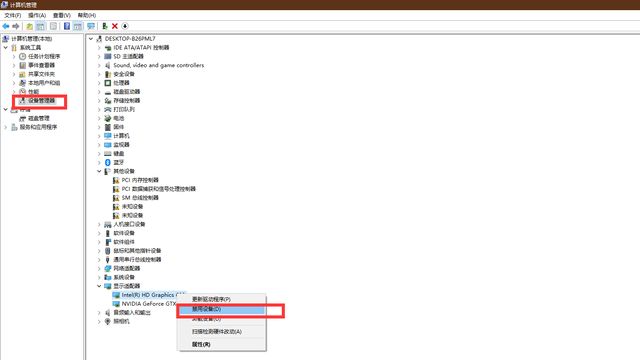Click the Up one level folder icon
Viewport: 640px width, 360px height.
pyautogui.click(x=29, y=26)
